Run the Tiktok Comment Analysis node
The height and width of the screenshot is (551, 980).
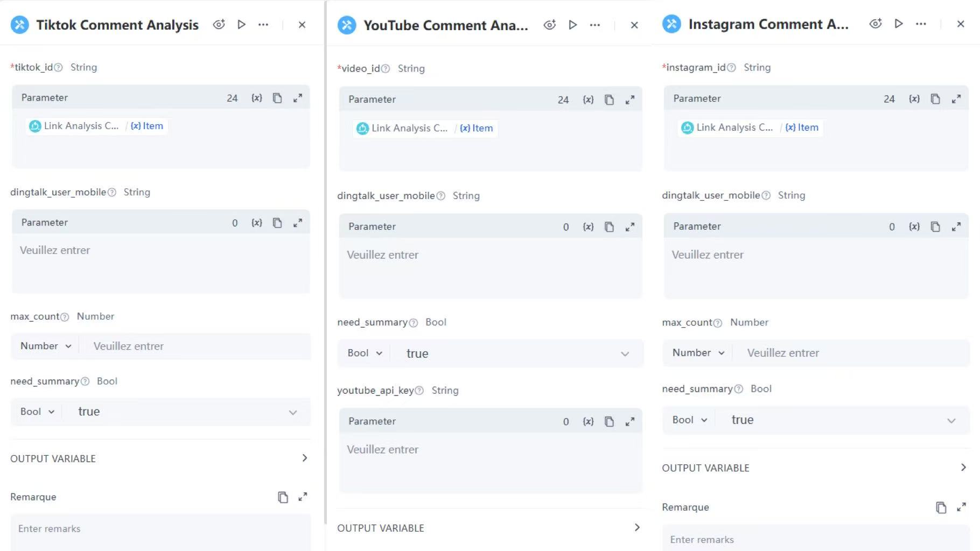[x=241, y=24]
